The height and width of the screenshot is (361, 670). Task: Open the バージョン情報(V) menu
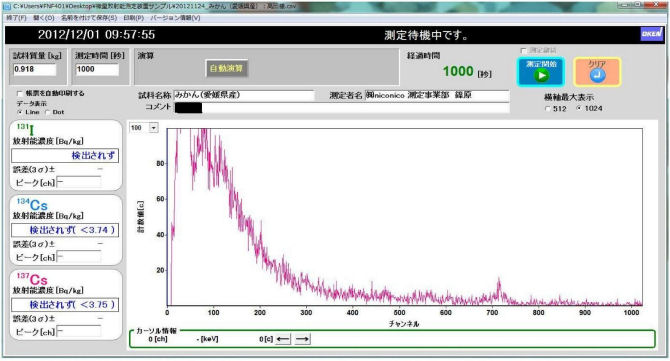[175, 18]
